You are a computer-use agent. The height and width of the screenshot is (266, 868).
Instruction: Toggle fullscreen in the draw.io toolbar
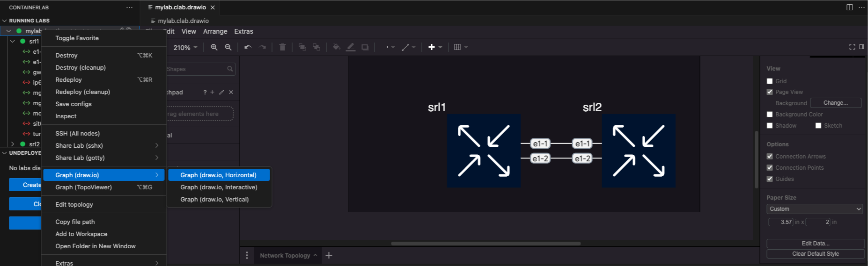pos(852,47)
